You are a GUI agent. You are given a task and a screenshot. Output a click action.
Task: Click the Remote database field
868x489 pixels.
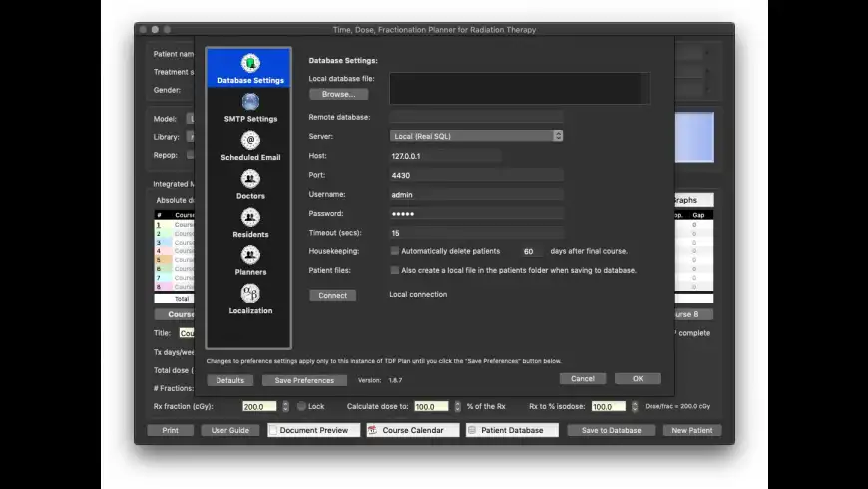point(476,117)
